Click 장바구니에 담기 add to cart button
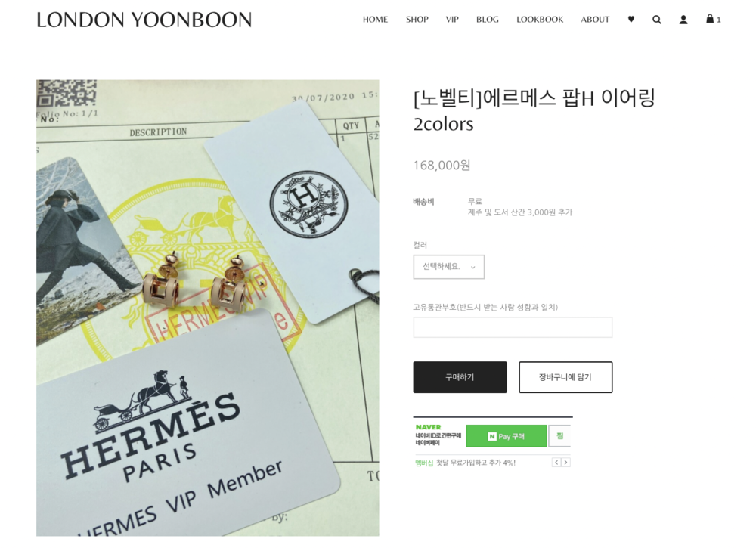Viewport: 756px width, 548px height. [565, 377]
